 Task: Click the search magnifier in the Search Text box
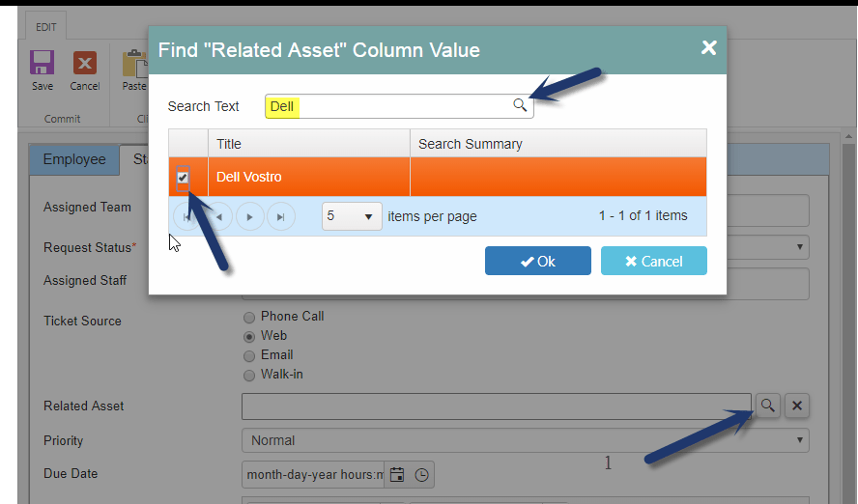click(x=520, y=105)
